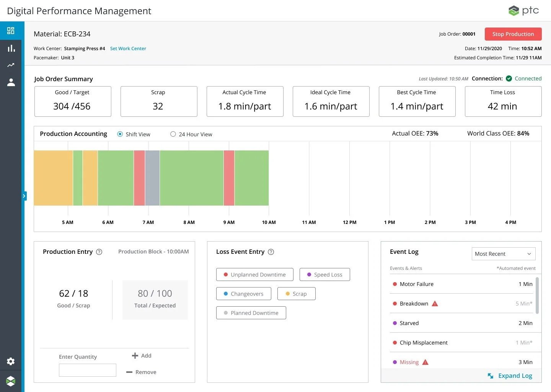Viewport: 551px width, 392px height.
Task: Click the green Connected checkmark icon
Action: 509,78
